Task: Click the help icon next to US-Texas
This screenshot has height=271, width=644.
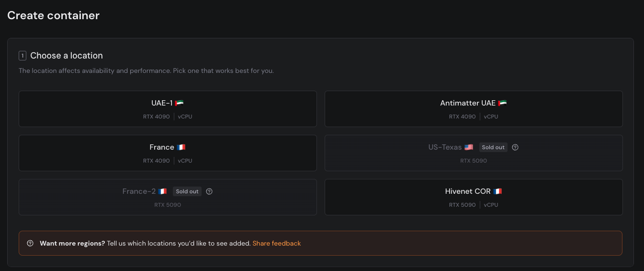Action: pyautogui.click(x=515, y=147)
